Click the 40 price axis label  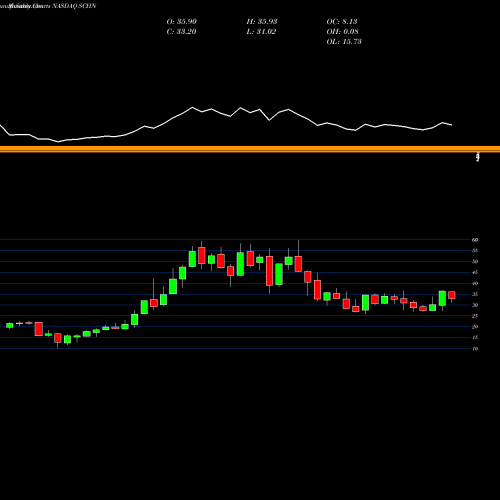475,283
